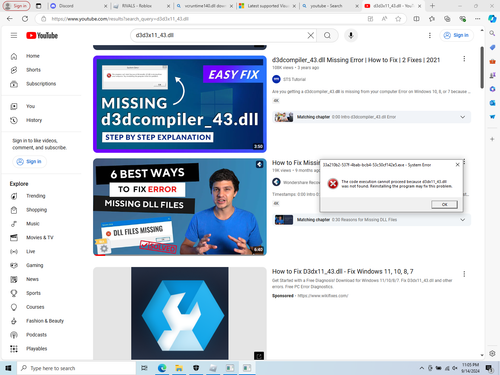The image size is (500, 375).
Task: Click the STS Tutorial channel avatar
Action: coord(276,79)
